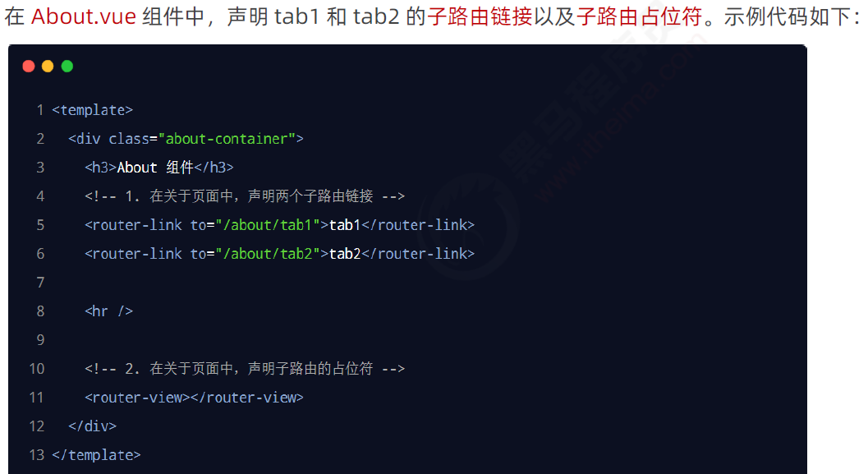Click red About.vue text in heading

click(84, 16)
